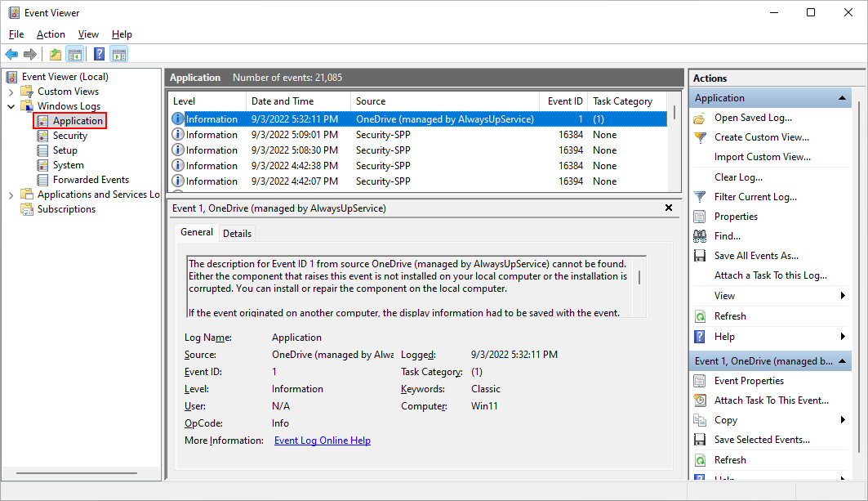The width and height of the screenshot is (868, 501).
Task: Open the File menu
Action: click(x=16, y=34)
